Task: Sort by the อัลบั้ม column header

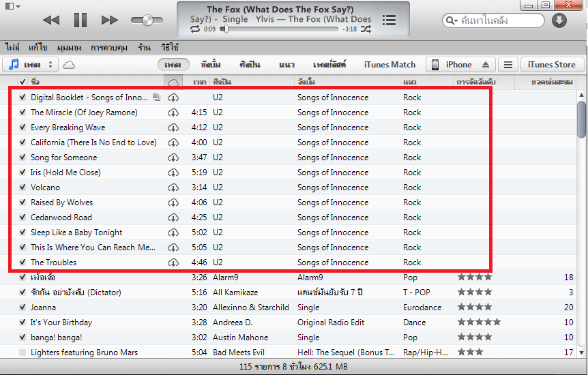Action: (347, 82)
